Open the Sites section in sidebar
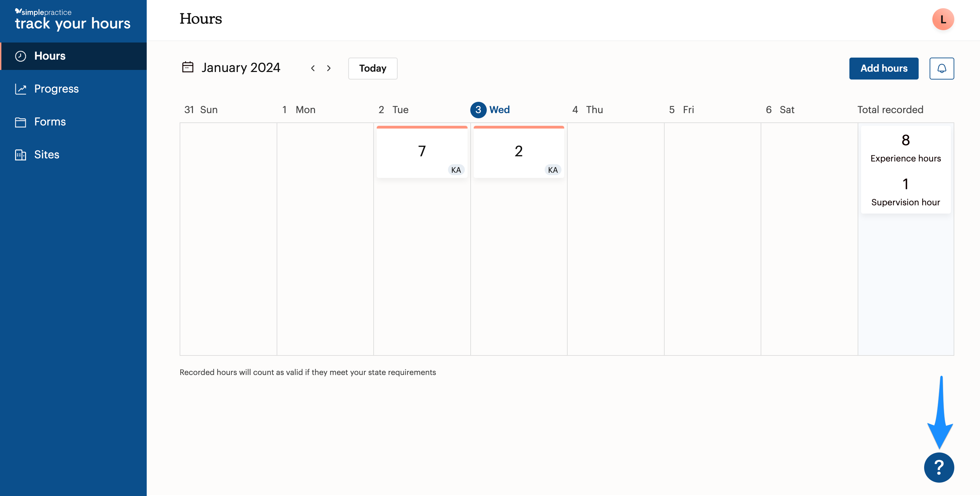The height and width of the screenshot is (496, 980). [x=73, y=155]
